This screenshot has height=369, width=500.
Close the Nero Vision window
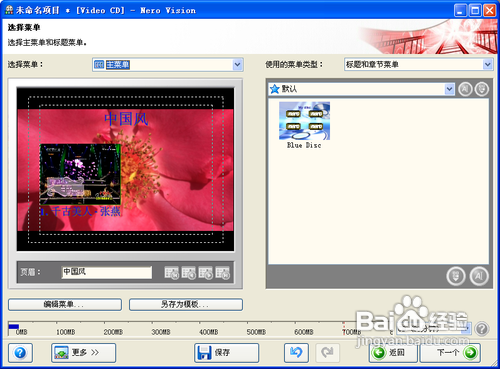[x=489, y=10]
